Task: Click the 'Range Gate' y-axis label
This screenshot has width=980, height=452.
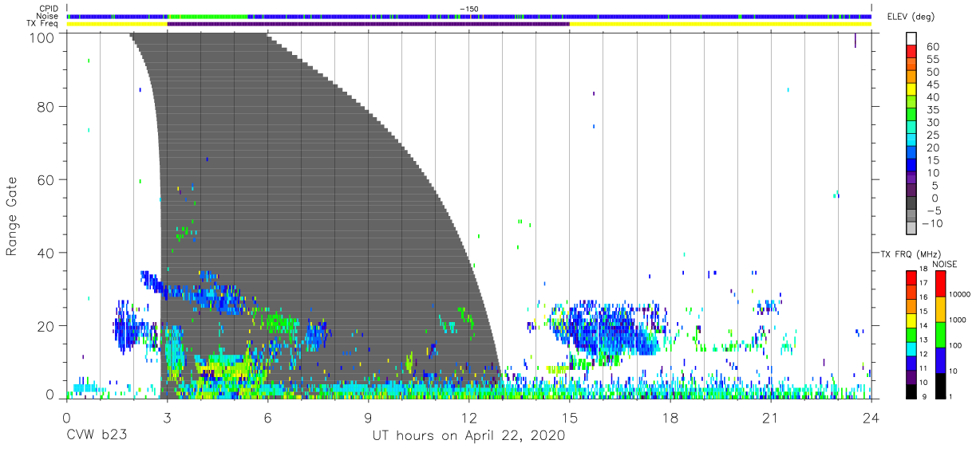Action: coord(12,215)
